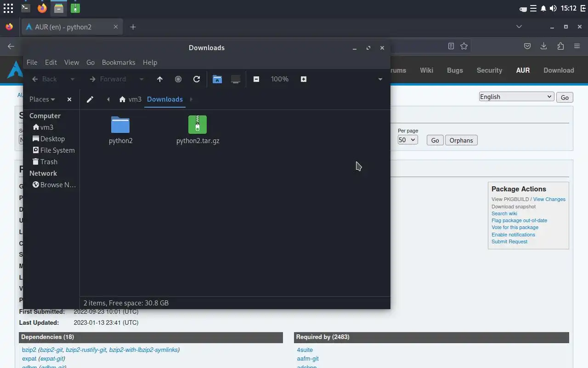Click Flag package out-of-date link
Viewport: 588px width, 368px height.
(519, 220)
